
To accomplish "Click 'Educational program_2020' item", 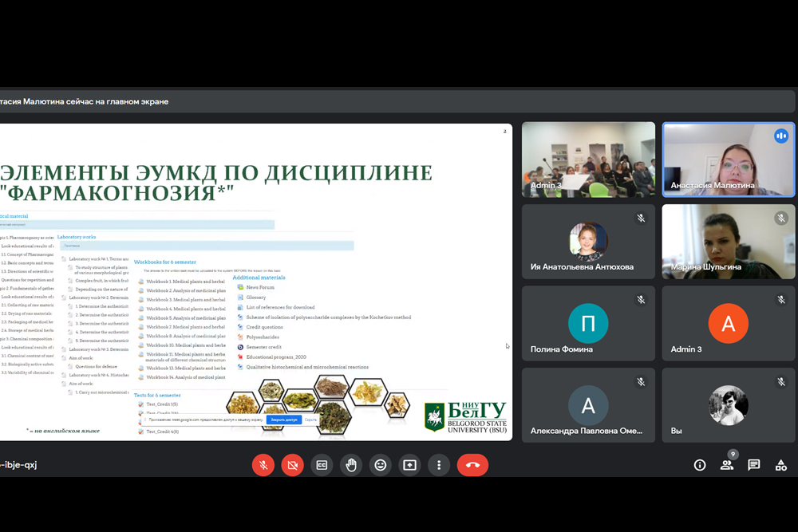I will pos(276,357).
